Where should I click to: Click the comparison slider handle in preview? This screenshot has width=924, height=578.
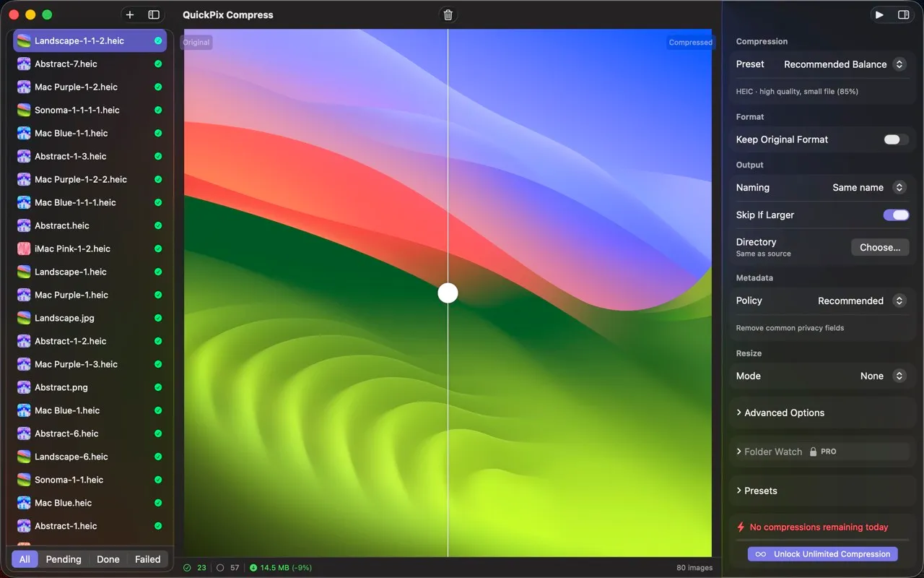448,293
